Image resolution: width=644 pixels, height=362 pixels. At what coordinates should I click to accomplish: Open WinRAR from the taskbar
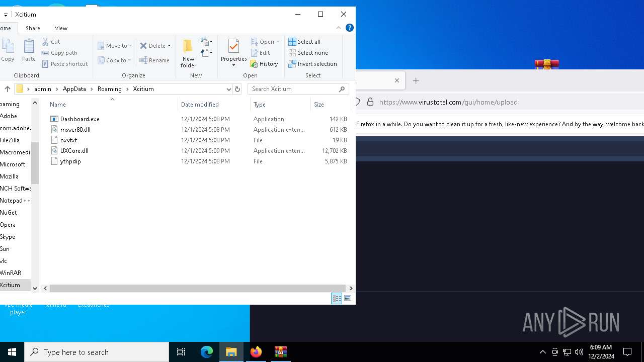tap(281, 352)
